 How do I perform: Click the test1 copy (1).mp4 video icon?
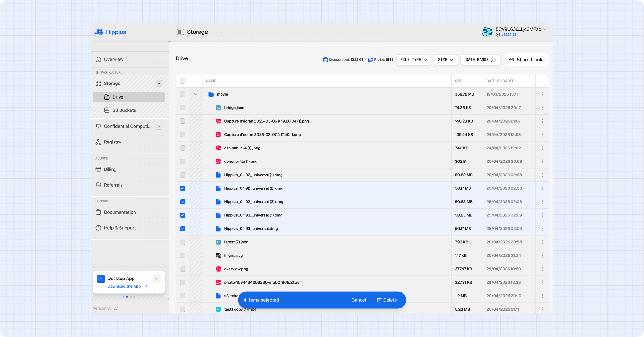218,309
